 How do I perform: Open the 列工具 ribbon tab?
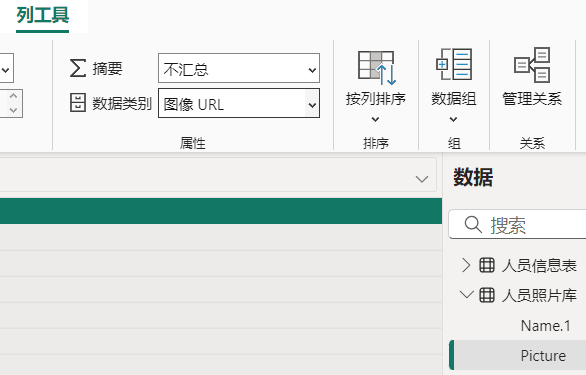[43, 15]
